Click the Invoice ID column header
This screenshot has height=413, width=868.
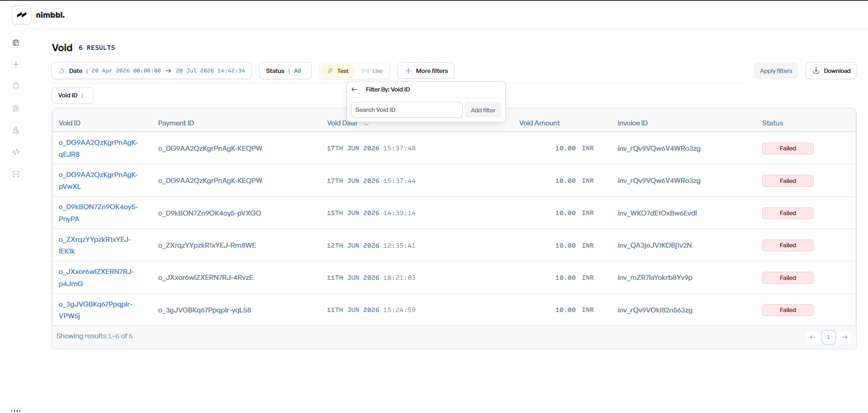point(632,123)
